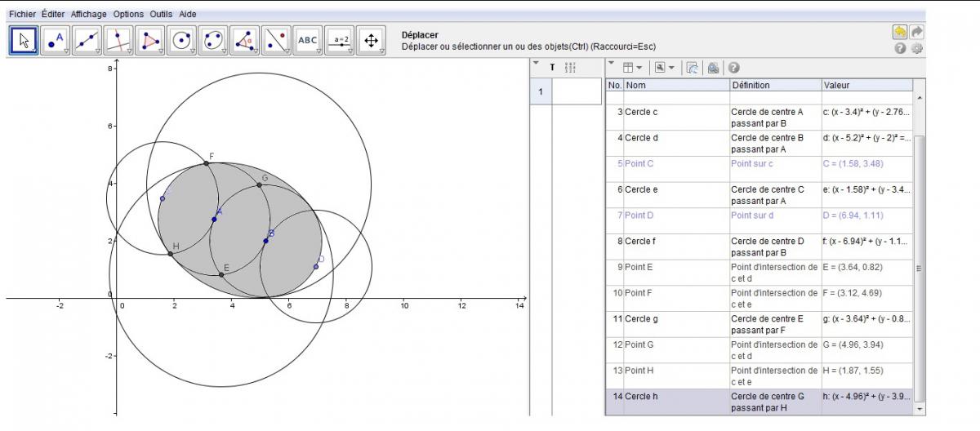Click the protocol export as webpage icon
The width and height of the screenshot is (980, 431).
[x=692, y=68]
